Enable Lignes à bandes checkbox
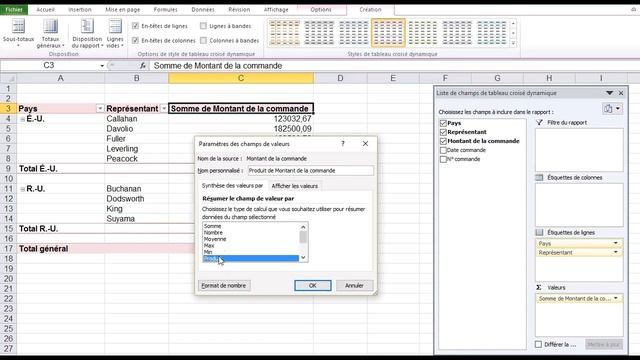This screenshot has width=640, height=360. [203, 26]
